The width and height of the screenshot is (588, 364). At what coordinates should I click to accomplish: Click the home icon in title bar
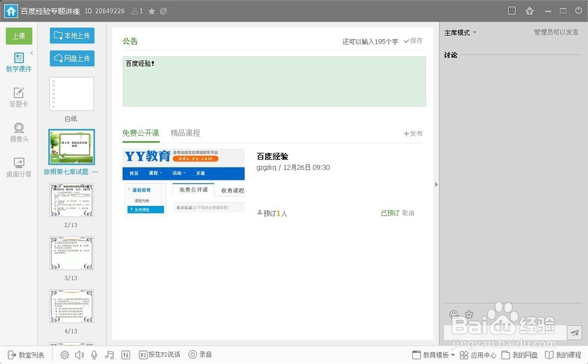(x=11, y=11)
